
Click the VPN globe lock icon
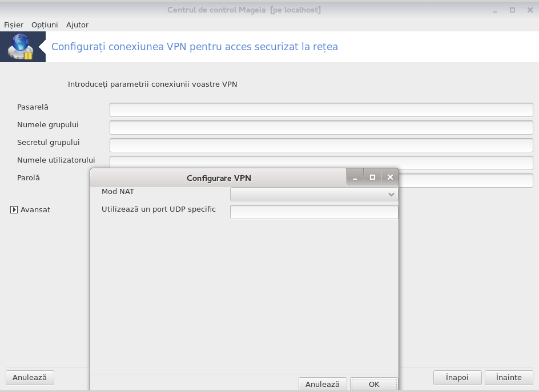click(21, 47)
